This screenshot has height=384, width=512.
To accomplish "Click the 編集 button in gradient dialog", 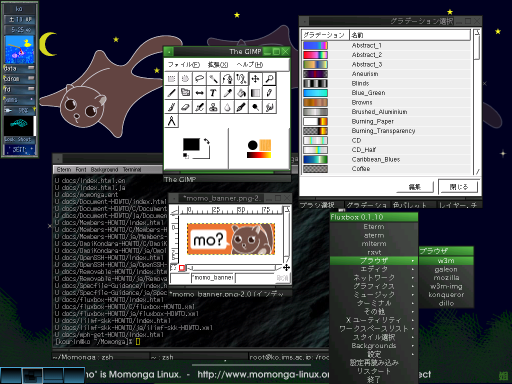I will pyautogui.click(x=415, y=187).
